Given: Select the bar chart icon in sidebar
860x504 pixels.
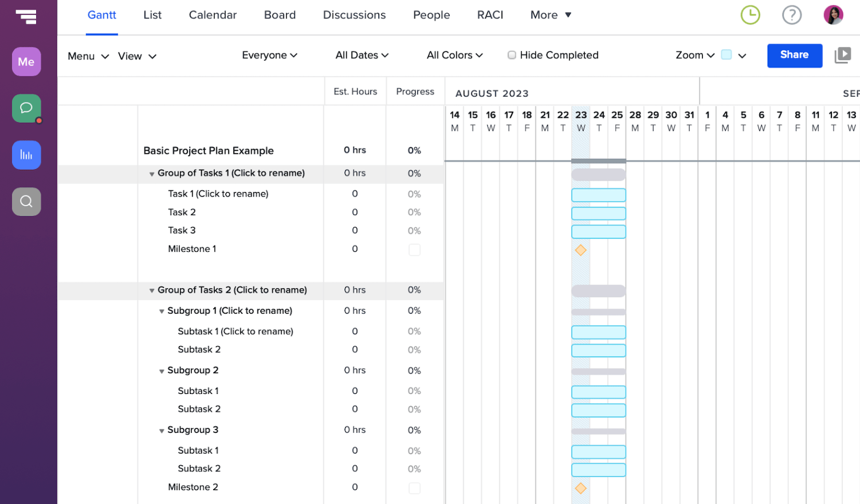Looking at the screenshot, I should coord(26,155).
